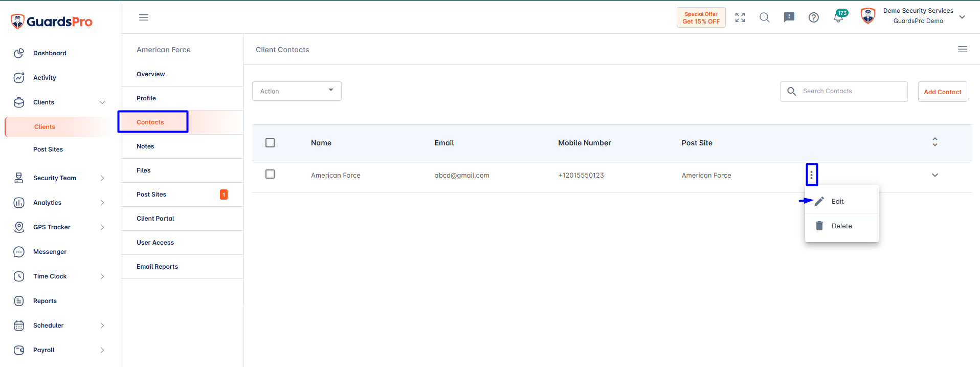Click the Special Offer 15% OFF button
This screenshot has width=980, height=367.
(701, 17)
